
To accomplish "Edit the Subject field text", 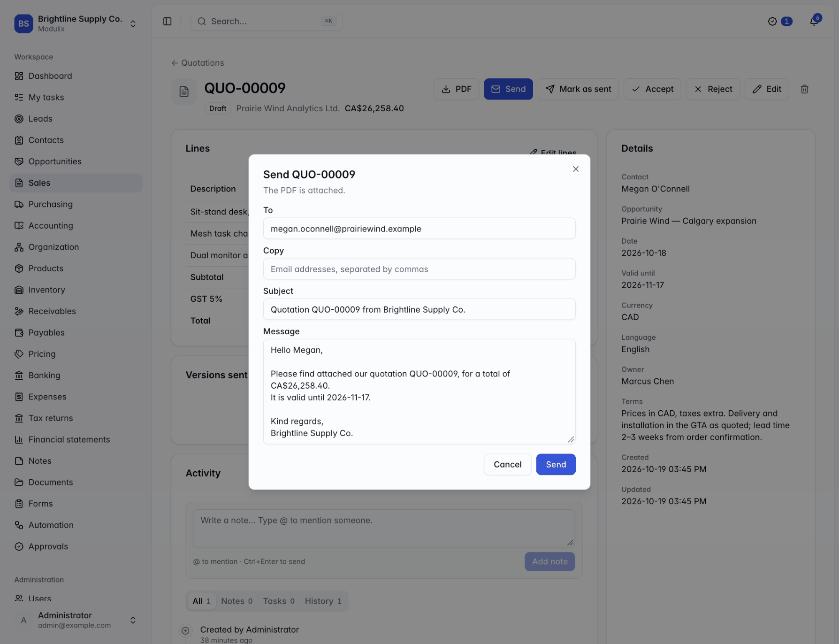I will click(x=419, y=309).
